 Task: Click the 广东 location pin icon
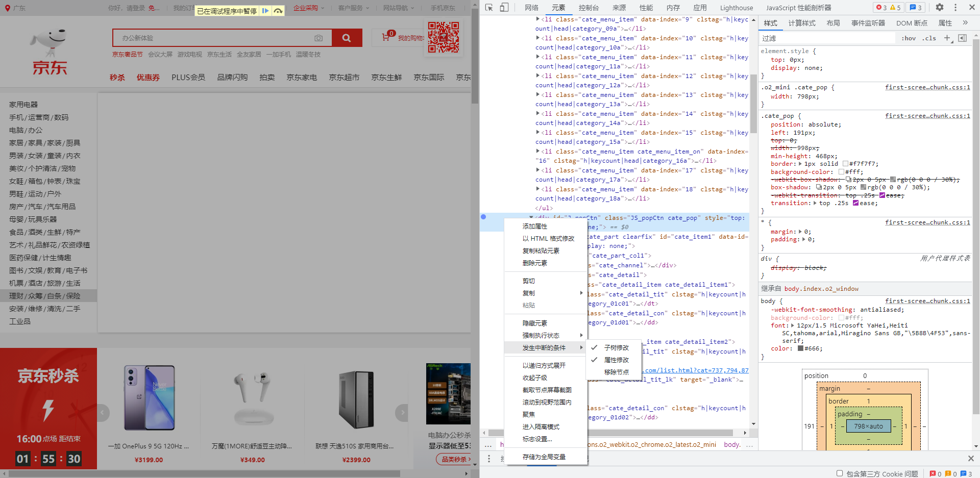7,8
